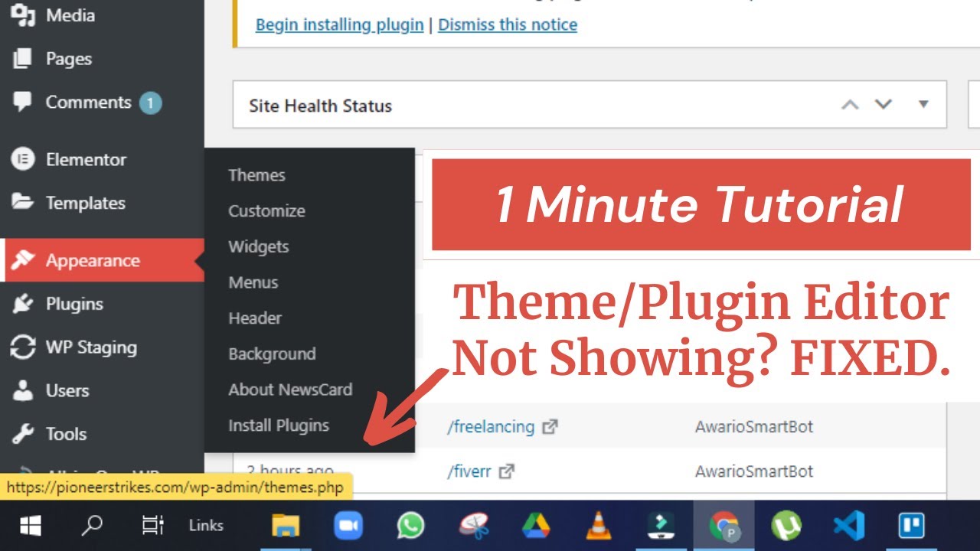Go to Menus in the Appearance submenu
980x551 pixels.
(253, 282)
